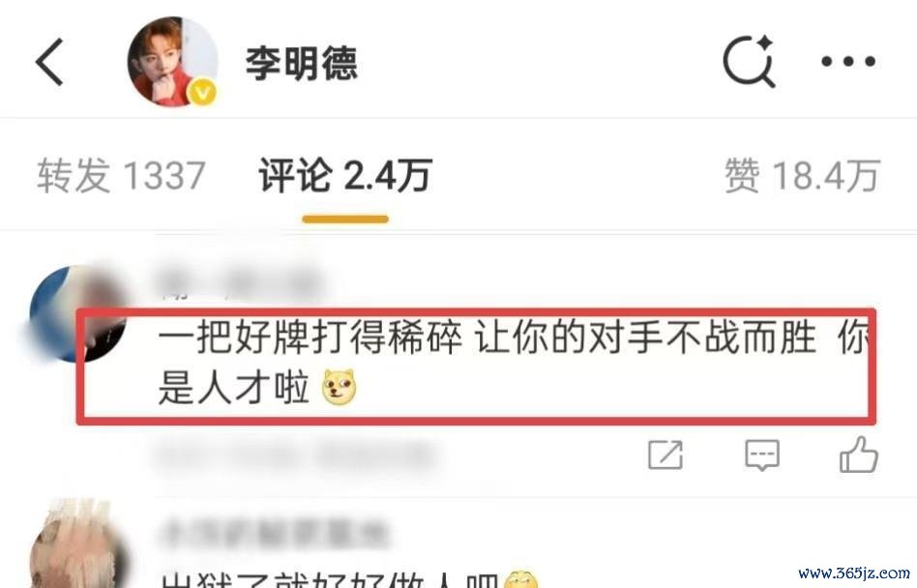Open second commenter's avatar
The width and height of the screenshot is (917, 588).
point(79,544)
